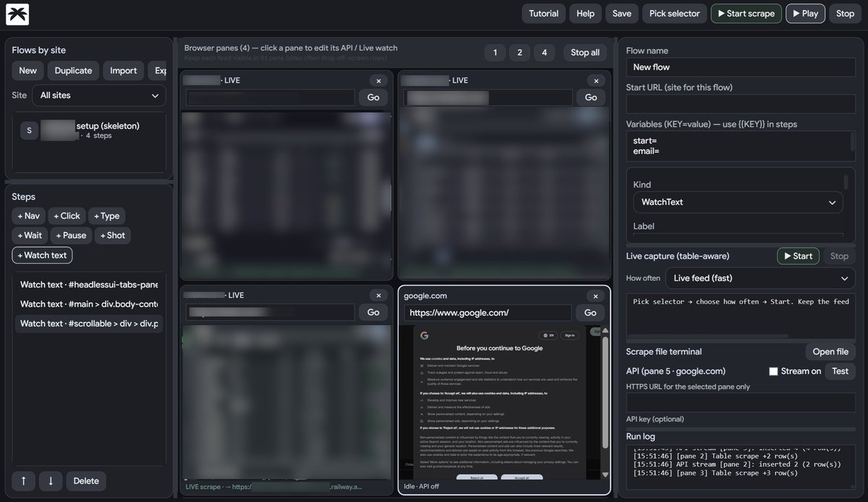Select the setup (skeleton) flow
The height and width of the screenshot is (502, 868).
pyautogui.click(x=89, y=130)
